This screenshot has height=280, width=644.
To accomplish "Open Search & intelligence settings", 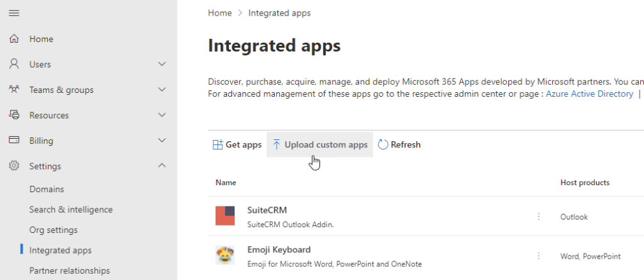I will pos(70,210).
